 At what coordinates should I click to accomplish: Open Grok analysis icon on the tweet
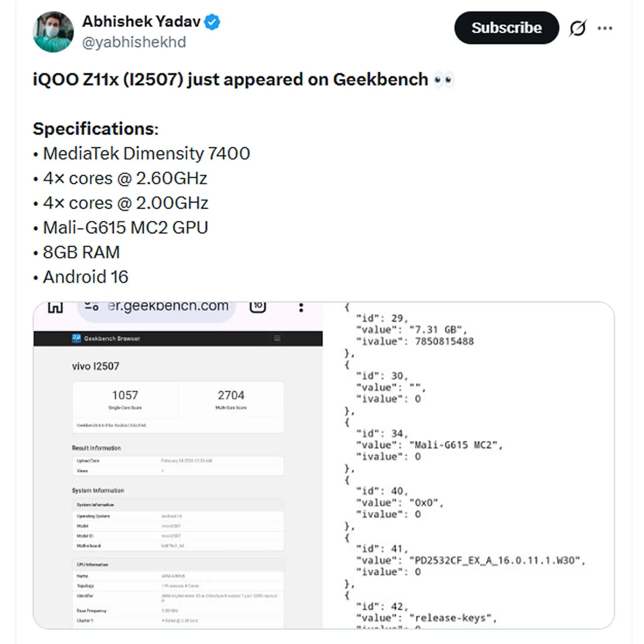577,27
